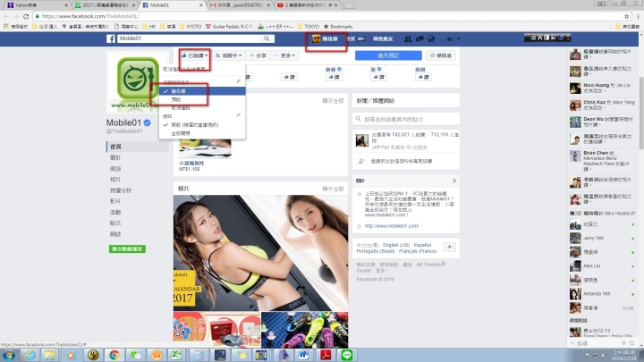Screen dimensions: 644x362
Task: Open the privacy shortcuts lock icon
Action: click(x=450, y=38)
